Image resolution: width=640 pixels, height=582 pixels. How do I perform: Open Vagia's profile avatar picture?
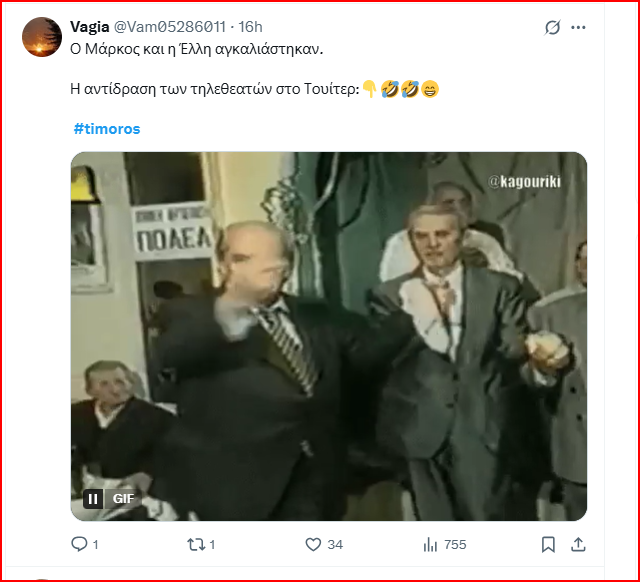tap(40, 37)
